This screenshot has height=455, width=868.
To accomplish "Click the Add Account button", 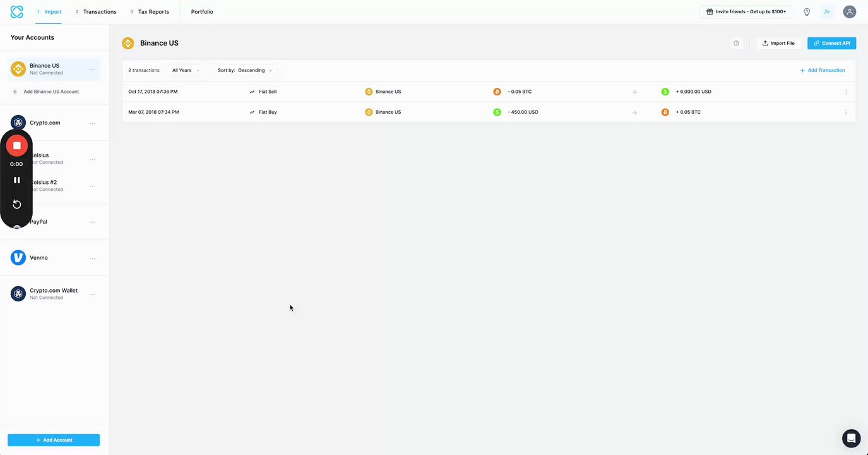I will 54,440.
